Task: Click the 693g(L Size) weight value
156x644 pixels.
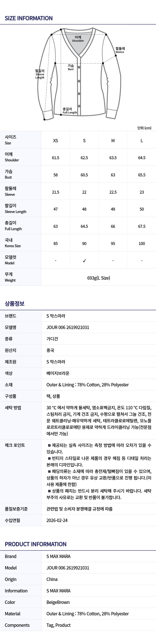Action: [99, 278]
